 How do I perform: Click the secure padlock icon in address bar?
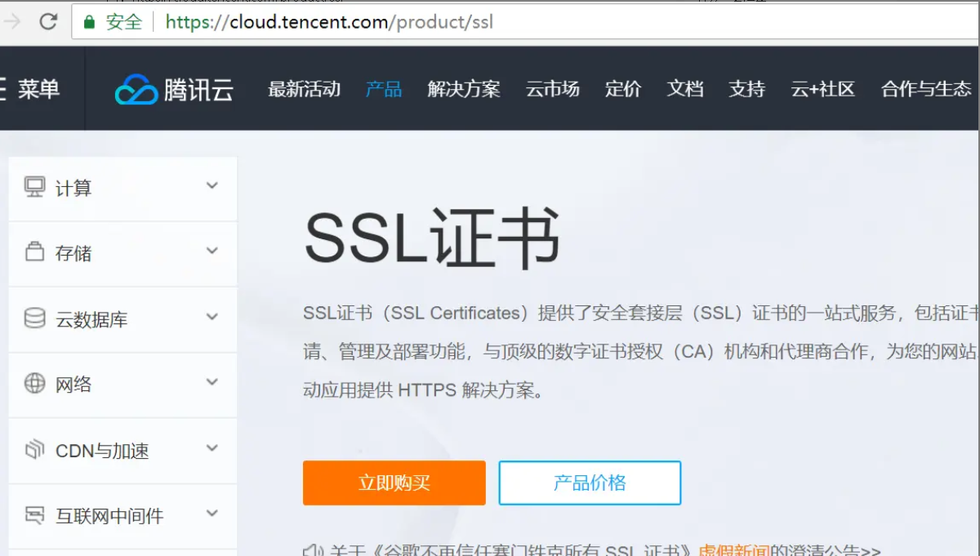coord(90,22)
